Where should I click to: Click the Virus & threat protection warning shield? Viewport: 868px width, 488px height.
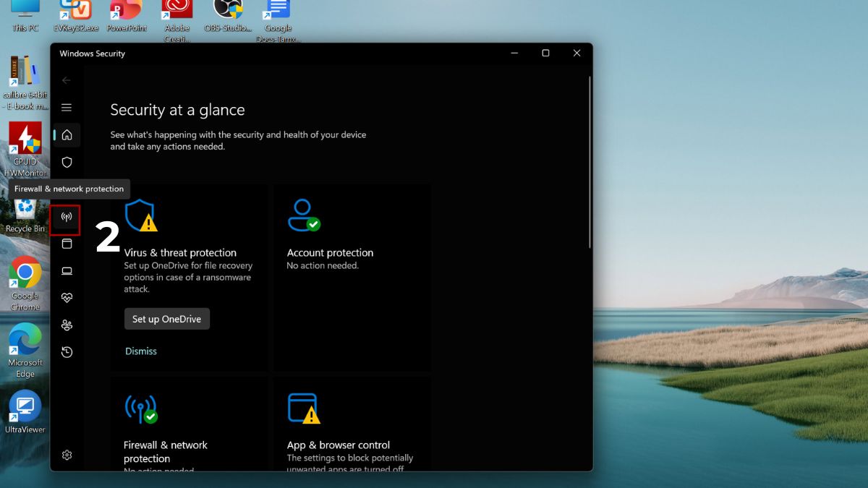(141, 215)
